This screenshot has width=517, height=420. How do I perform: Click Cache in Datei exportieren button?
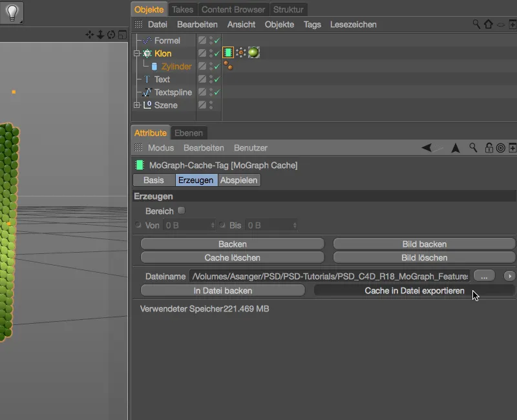point(414,290)
